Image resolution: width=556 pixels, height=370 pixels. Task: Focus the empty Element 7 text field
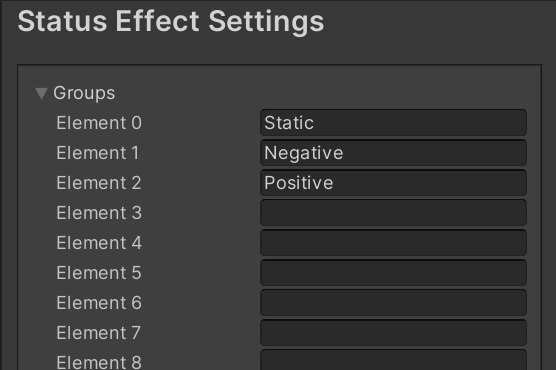click(x=393, y=333)
